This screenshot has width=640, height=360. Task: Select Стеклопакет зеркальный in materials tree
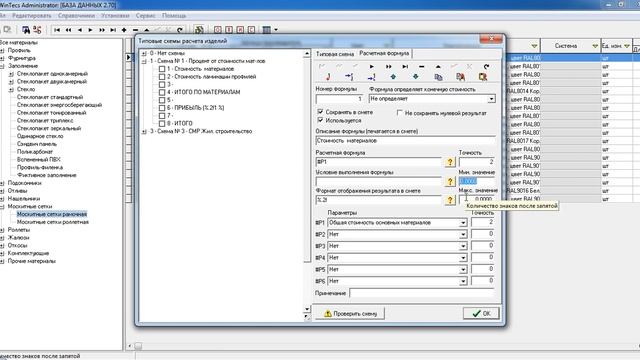coord(49,128)
